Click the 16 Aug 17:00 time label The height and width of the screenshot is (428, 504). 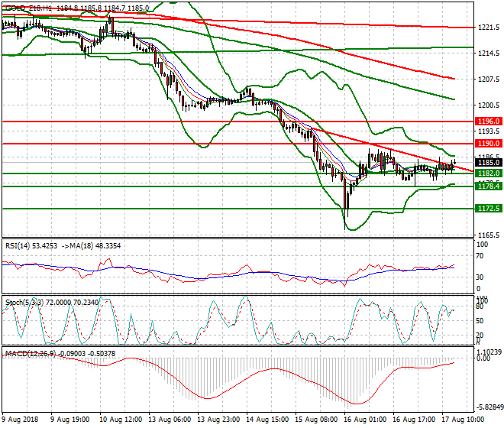(414, 420)
